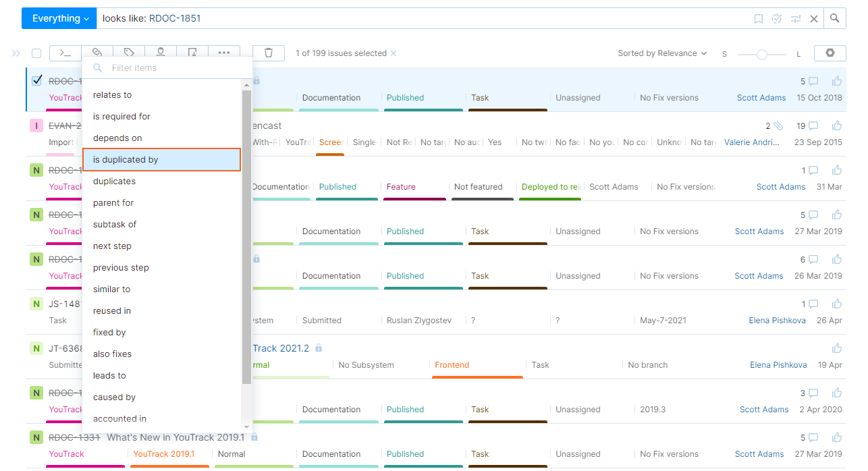Click the trash delete icon
The image size is (868, 471).
(269, 53)
